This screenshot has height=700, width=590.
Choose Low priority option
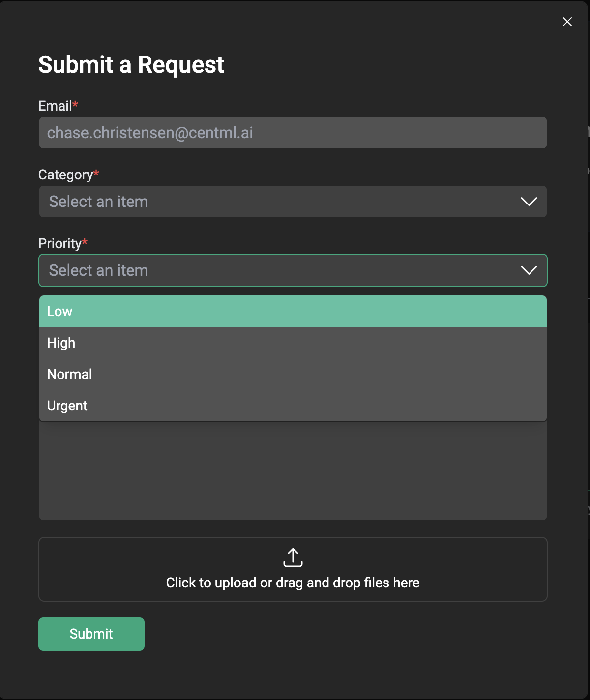293,311
